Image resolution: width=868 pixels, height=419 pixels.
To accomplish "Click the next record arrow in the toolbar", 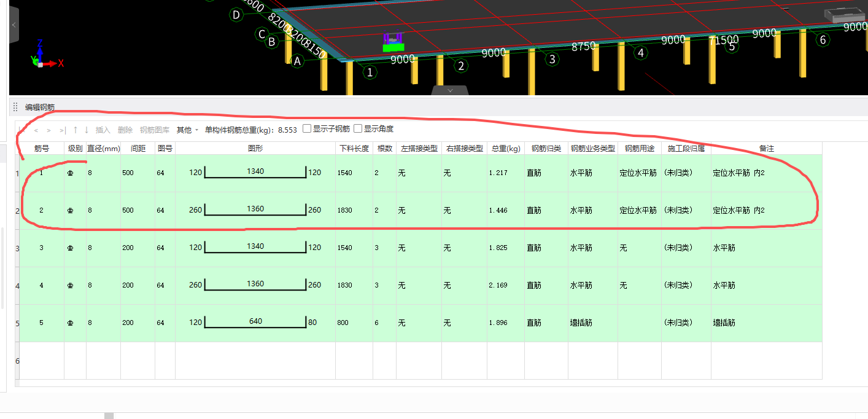I will click(48, 130).
